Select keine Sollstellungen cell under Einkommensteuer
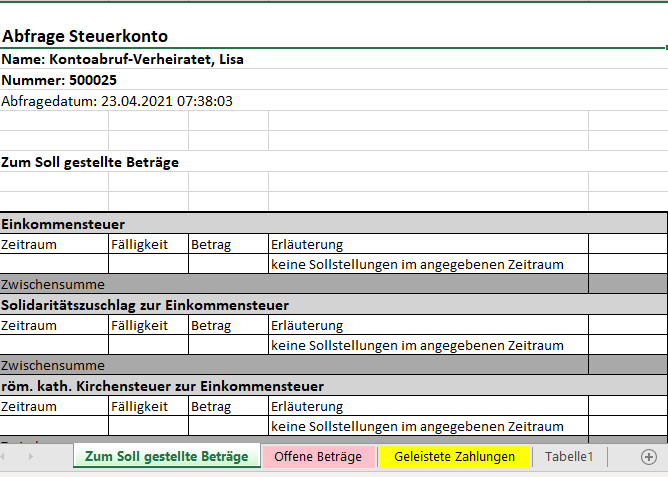The height and width of the screenshot is (477, 668). 429,264
